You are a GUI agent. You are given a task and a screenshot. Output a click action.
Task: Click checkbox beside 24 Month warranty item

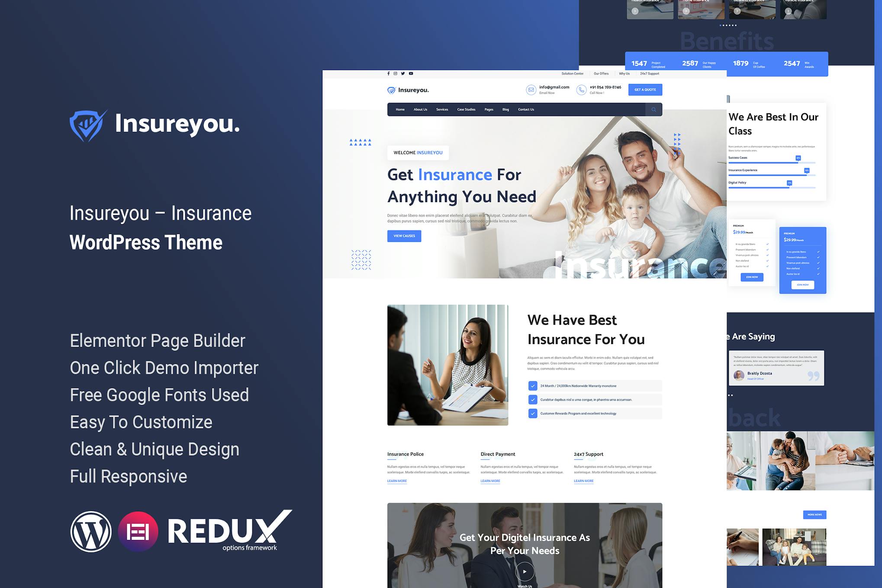pyautogui.click(x=533, y=386)
